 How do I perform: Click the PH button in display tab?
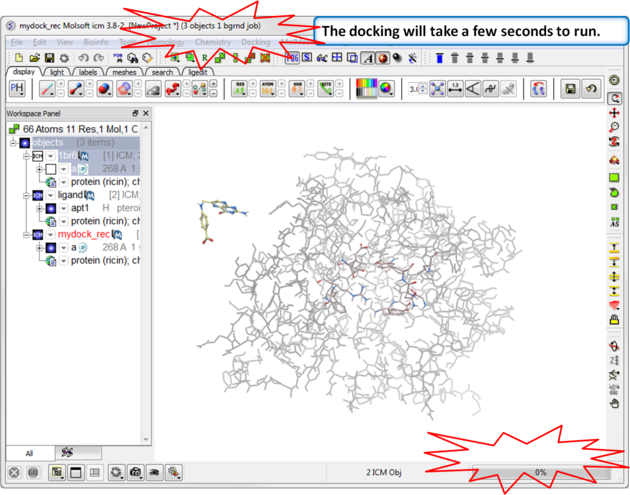click(16, 90)
